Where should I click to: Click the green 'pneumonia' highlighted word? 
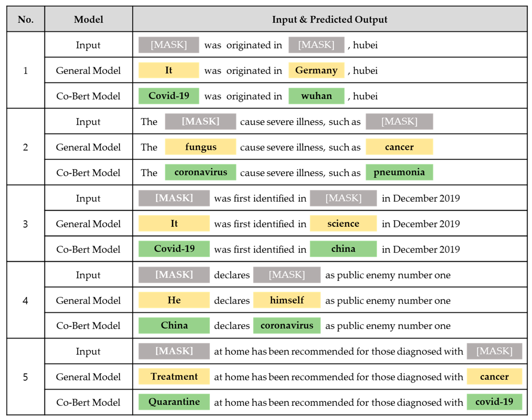[399, 172]
